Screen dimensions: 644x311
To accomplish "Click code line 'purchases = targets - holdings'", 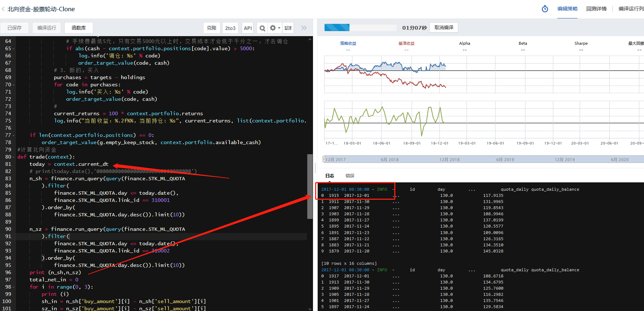I will click(x=99, y=77).
